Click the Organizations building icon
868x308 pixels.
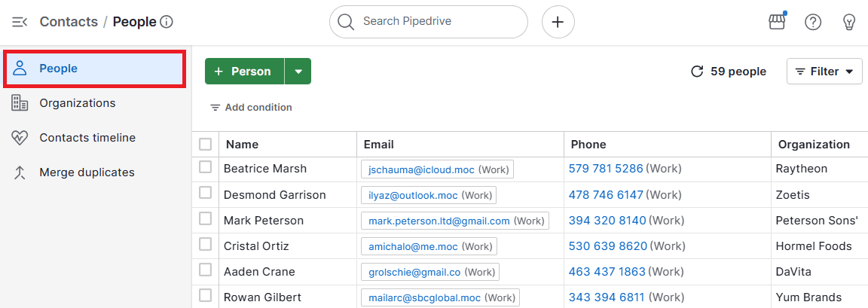pyautogui.click(x=20, y=103)
